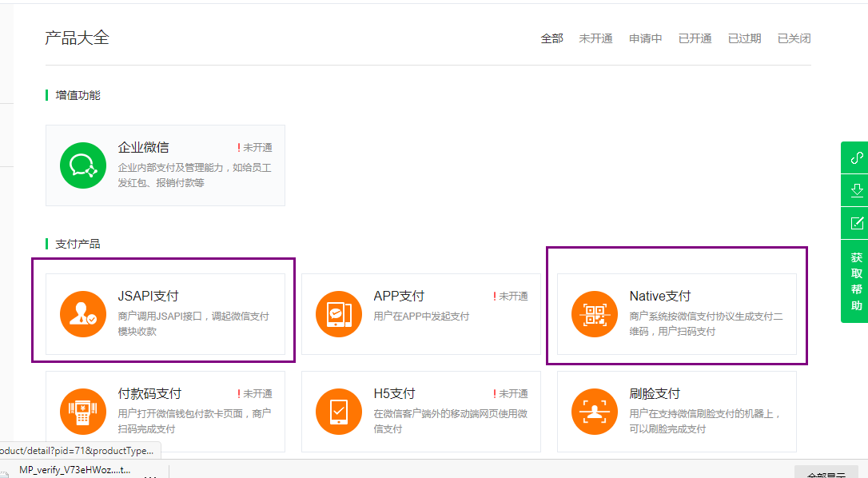Click the JSAPI支付 description text
This screenshot has width=868, height=478.
(x=193, y=324)
